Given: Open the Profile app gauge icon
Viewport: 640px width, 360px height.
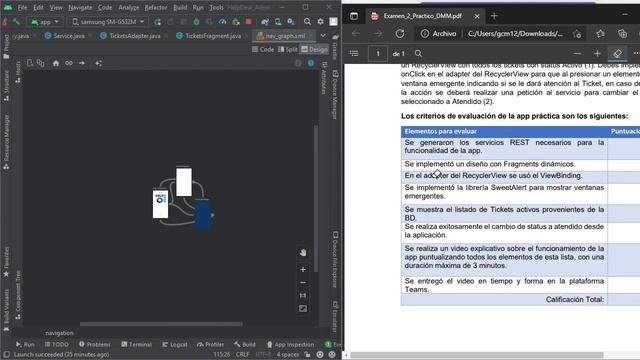Looking at the screenshot, I should pyautogui.click(x=222, y=22).
